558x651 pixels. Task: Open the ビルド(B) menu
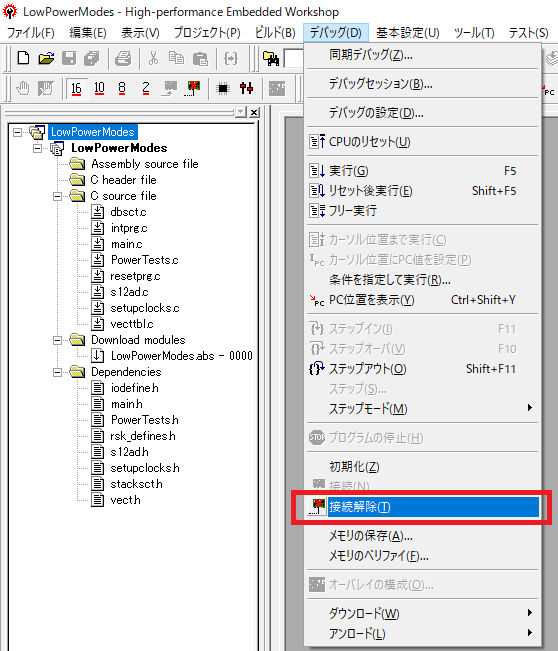pyautogui.click(x=275, y=32)
